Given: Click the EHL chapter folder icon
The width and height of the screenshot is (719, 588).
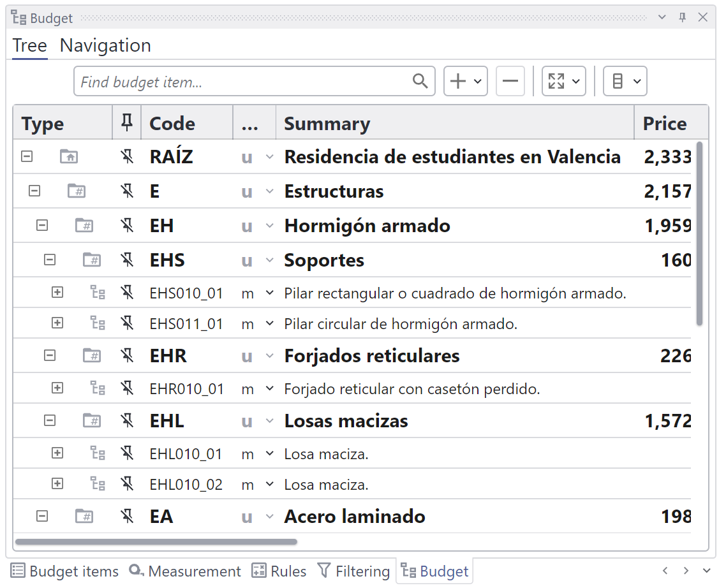Looking at the screenshot, I should [x=92, y=420].
